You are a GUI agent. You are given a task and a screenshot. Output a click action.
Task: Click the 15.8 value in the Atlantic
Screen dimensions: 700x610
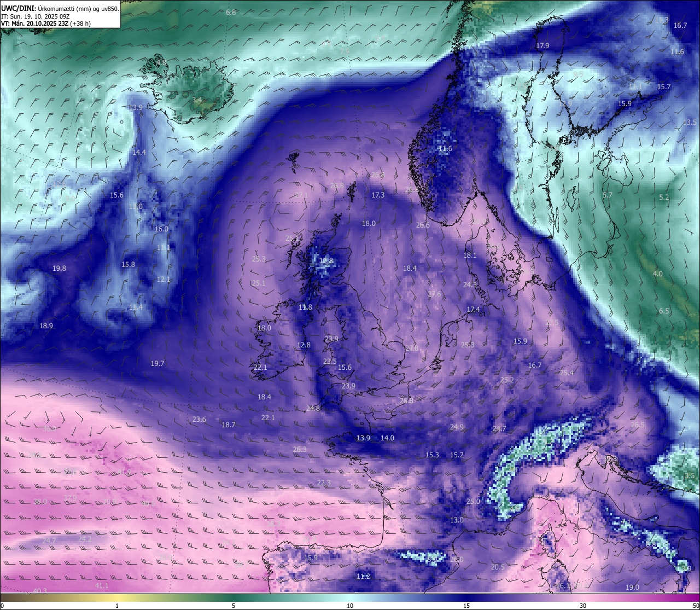pyautogui.click(x=128, y=265)
